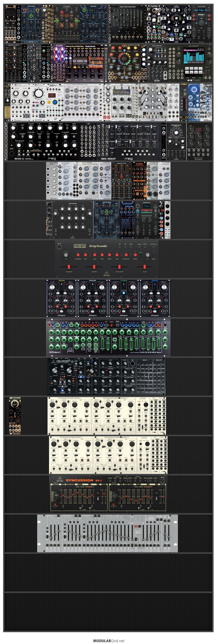Click the Audio Out/Phones jack on Solina
Screen dimensions: 218x644
[153, 247]
